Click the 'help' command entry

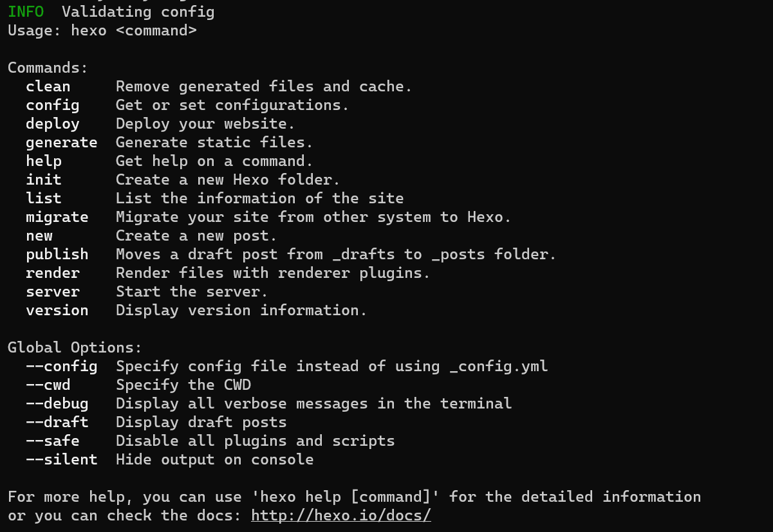coord(44,161)
